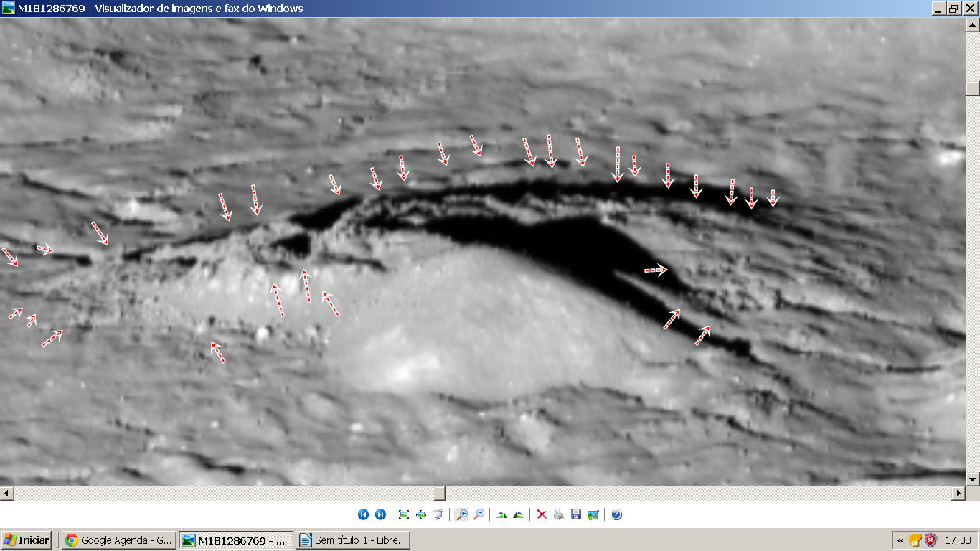
Task: Open the Iniciar start menu
Action: 27,540
